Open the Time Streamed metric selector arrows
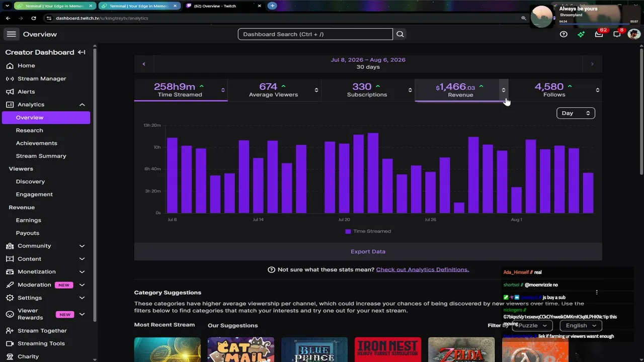 (x=223, y=90)
